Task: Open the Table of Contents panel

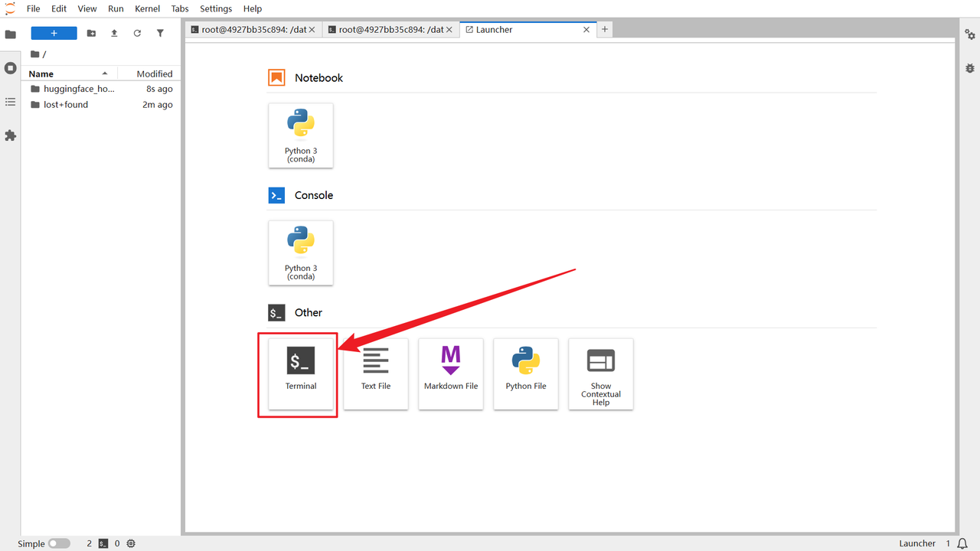Action: pyautogui.click(x=11, y=102)
